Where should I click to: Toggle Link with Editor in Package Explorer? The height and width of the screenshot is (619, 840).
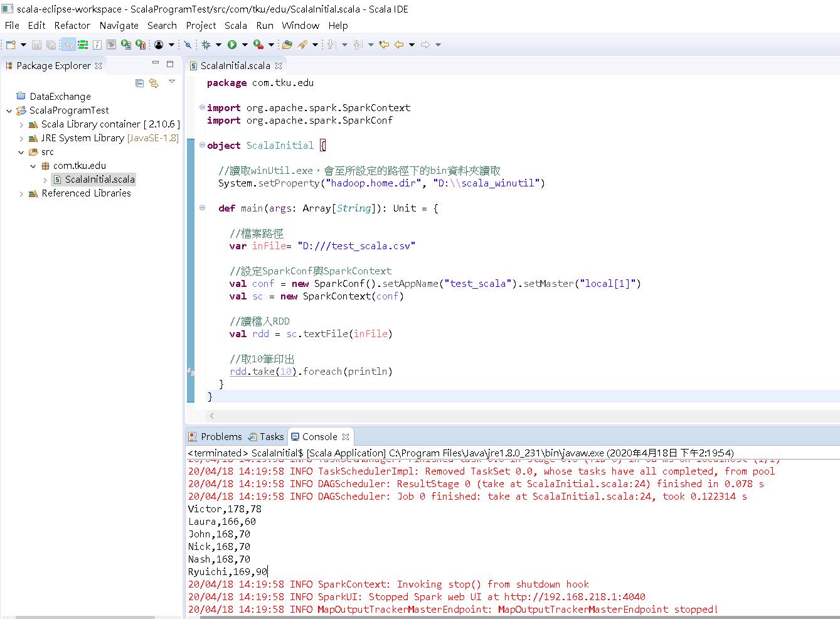[x=154, y=83]
